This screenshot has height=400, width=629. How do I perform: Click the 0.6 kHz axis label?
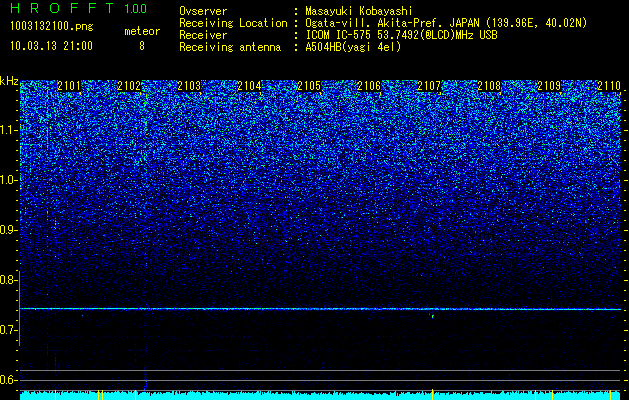pyautogui.click(x=7, y=380)
